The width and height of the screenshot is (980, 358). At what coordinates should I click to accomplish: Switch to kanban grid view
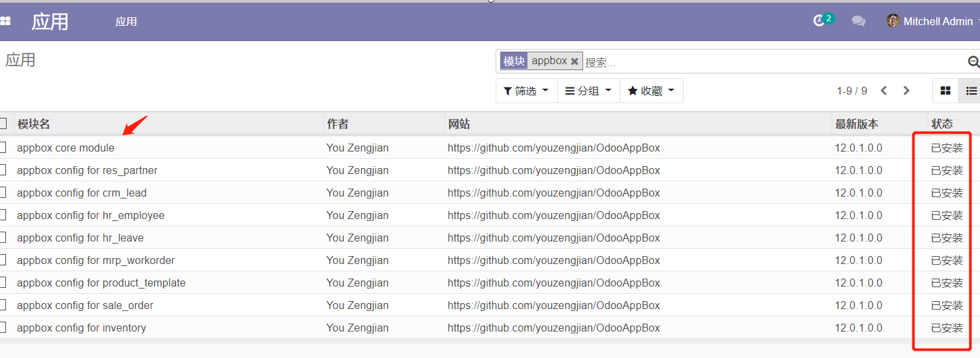[946, 91]
